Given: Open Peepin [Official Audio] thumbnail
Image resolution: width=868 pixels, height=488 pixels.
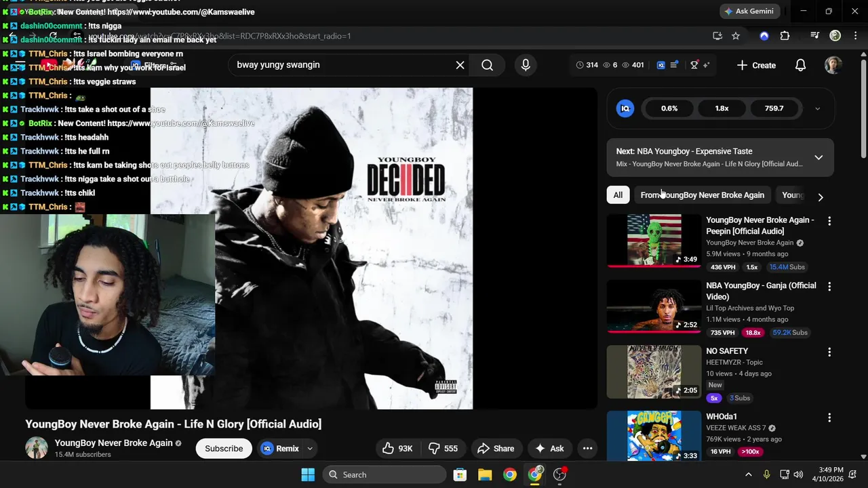Looking at the screenshot, I should click(654, 241).
